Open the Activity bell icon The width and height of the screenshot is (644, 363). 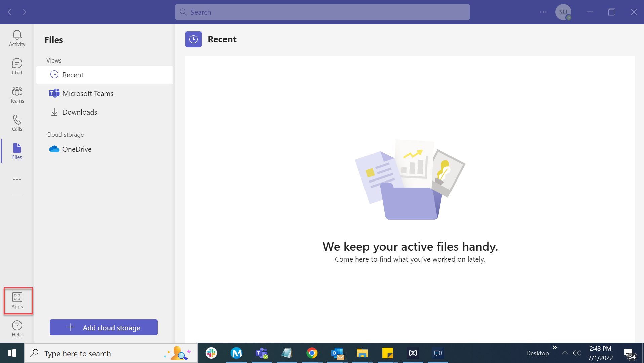[17, 38]
